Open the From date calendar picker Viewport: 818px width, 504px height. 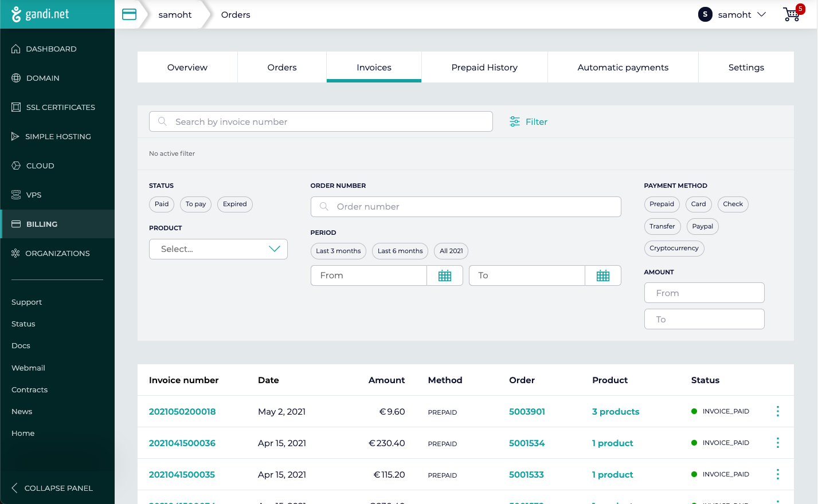(445, 275)
